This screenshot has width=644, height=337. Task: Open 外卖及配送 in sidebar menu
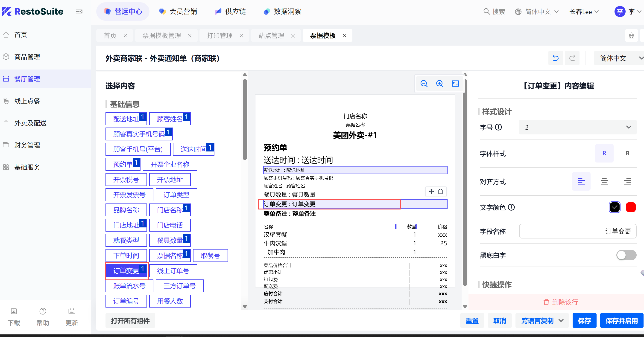coord(30,123)
